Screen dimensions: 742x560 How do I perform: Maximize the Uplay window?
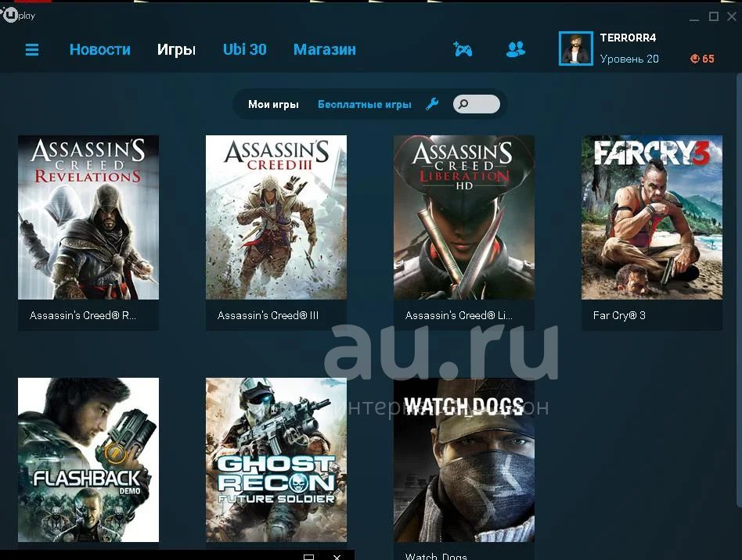714,16
